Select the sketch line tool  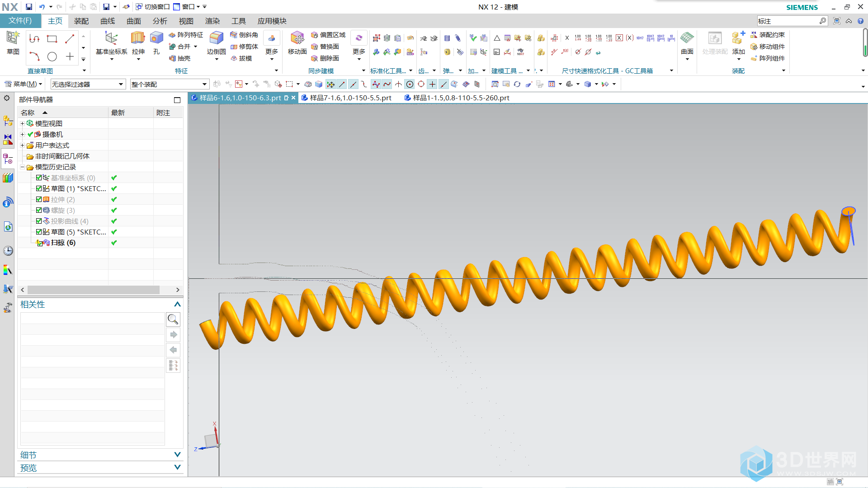coord(70,39)
